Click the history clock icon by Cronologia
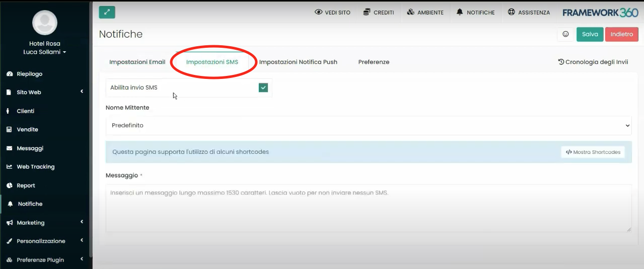This screenshot has width=644, height=269. pyautogui.click(x=561, y=62)
